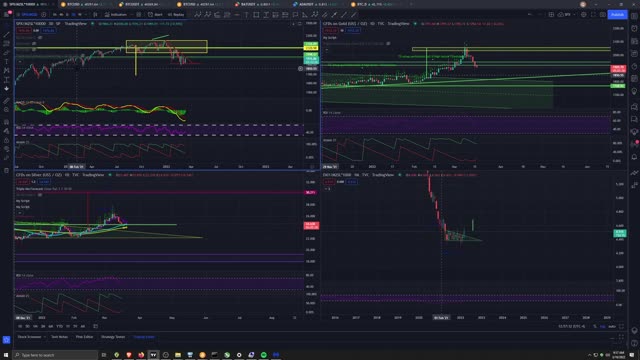Select the ruler measure tool in left toolbar
Screen dimensions: 640x360
pyautogui.click(x=6, y=100)
